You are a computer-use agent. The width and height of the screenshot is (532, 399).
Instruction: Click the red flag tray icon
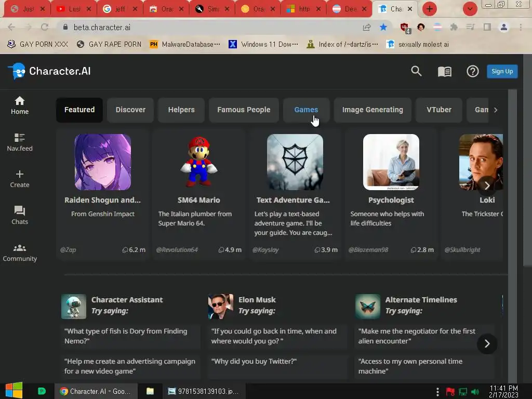pos(450,392)
